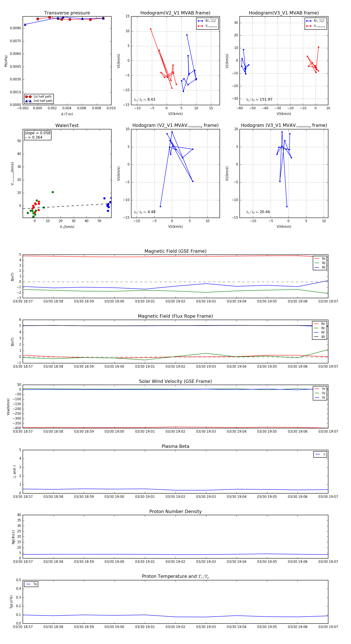Click the Hodogram (V2_V1 MVAV remaining frame) title
The image size is (351, 644).
(175, 125)
